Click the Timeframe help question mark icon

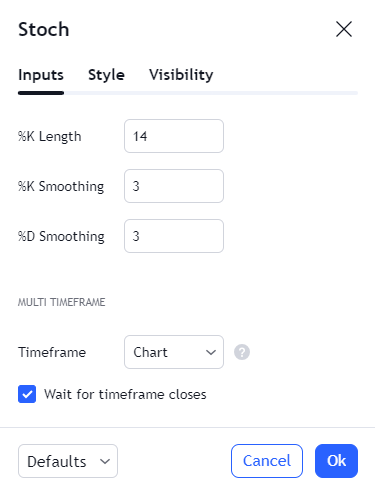tap(242, 352)
